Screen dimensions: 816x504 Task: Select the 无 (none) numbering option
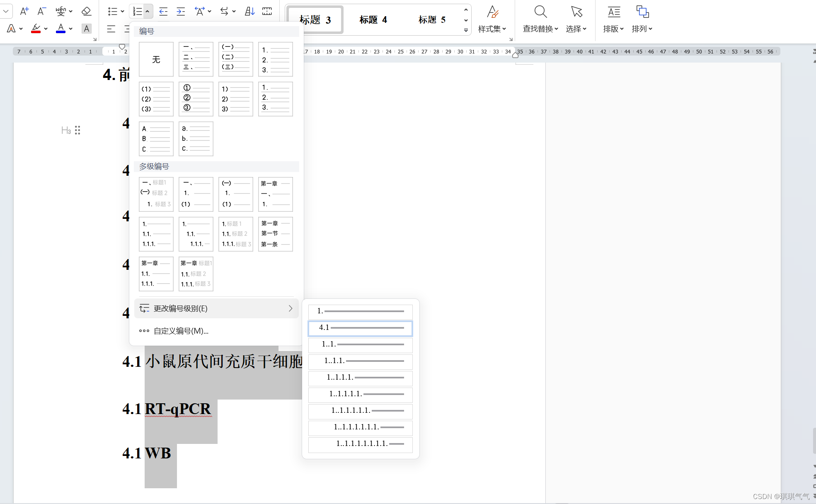tap(156, 59)
